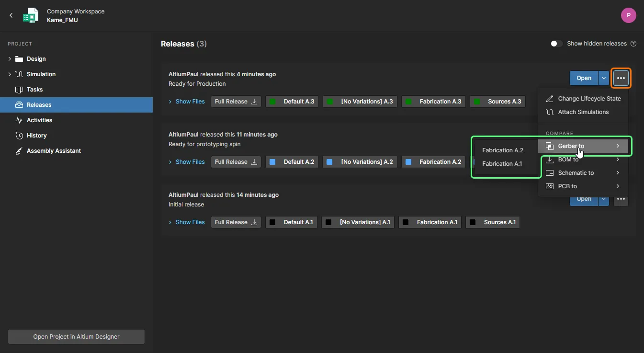Click the Gerber compare icon

550,146
